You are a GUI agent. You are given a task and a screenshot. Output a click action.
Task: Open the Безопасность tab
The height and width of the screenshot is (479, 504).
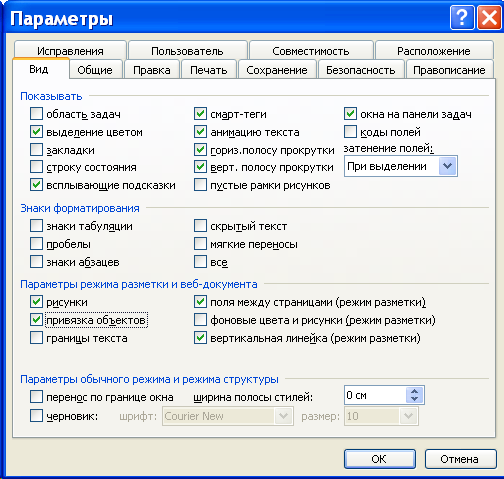click(361, 70)
